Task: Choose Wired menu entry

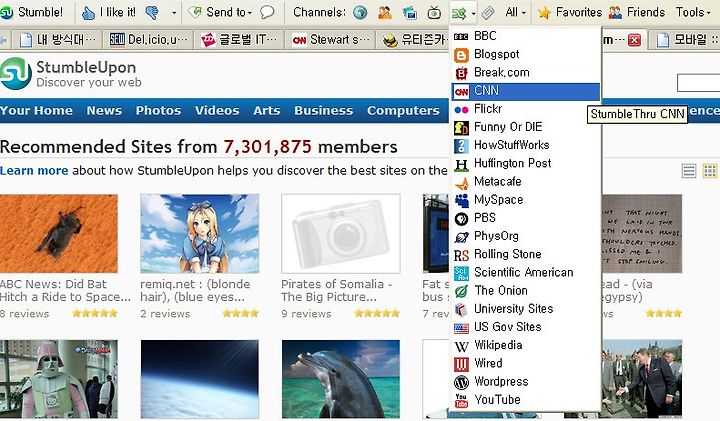Action: click(526, 364)
